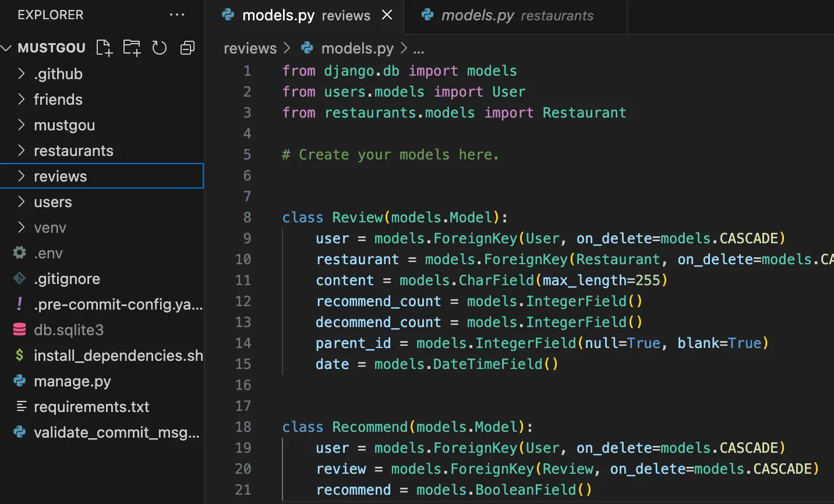The height and width of the screenshot is (504, 834).
Task: Open manage.py from the file tree
Action: (x=72, y=381)
